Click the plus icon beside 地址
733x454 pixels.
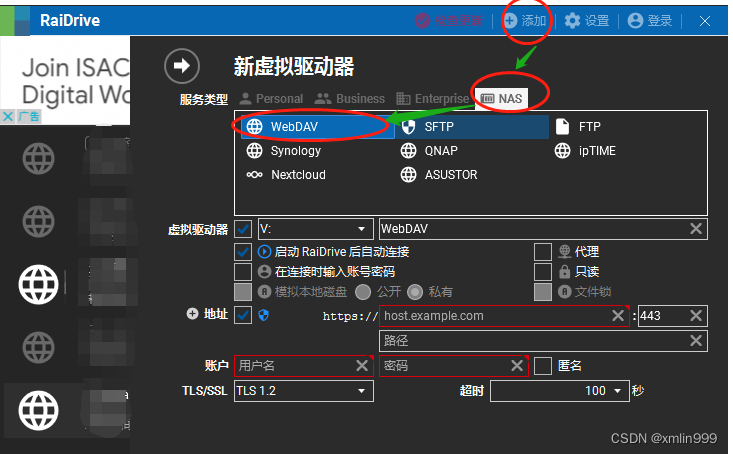point(192,314)
